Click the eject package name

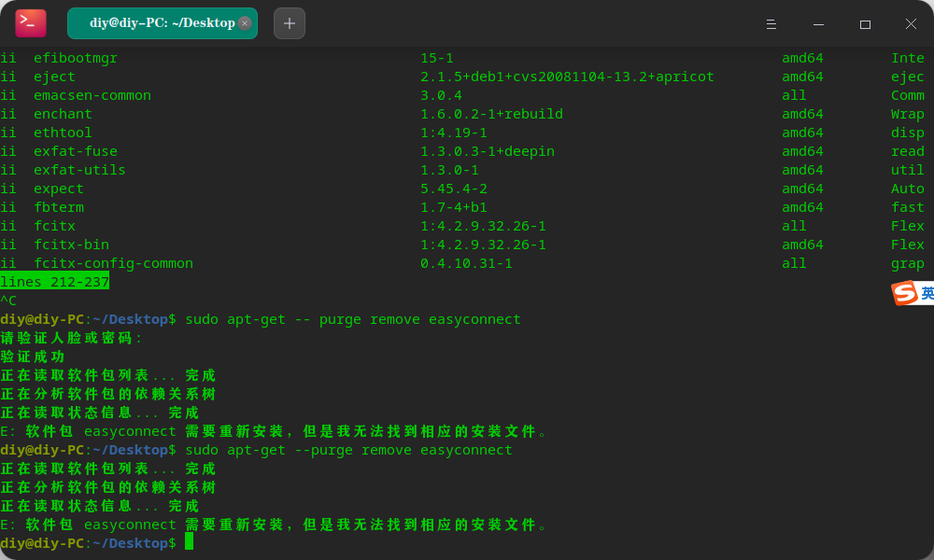[x=55, y=77]
